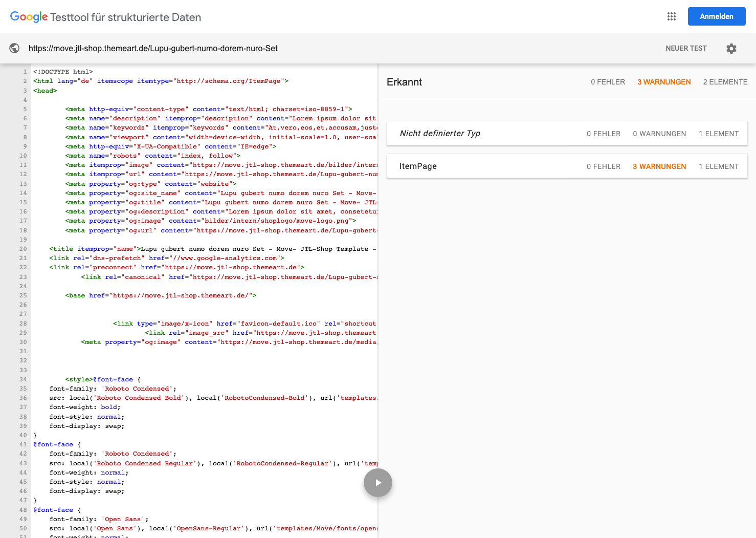This screenshot has height=538, width=756.
Task: Click 1 ELEMENT in the ItemPage row
Action: click(x=719, y=166)
